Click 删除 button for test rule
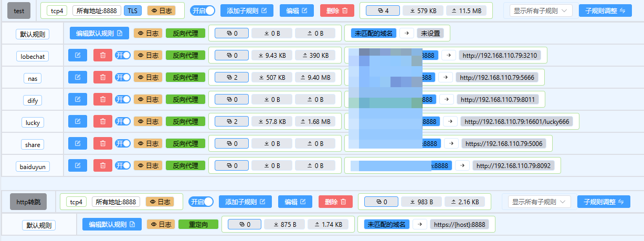The height and width of the screenshot is (241, 644). click(x=337, y=11)
